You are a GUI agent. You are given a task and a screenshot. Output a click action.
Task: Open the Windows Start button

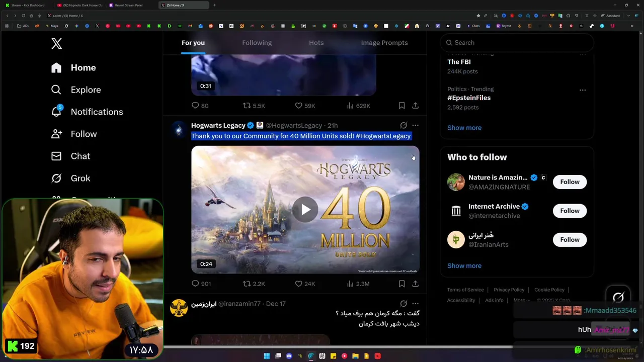(267, 356)
